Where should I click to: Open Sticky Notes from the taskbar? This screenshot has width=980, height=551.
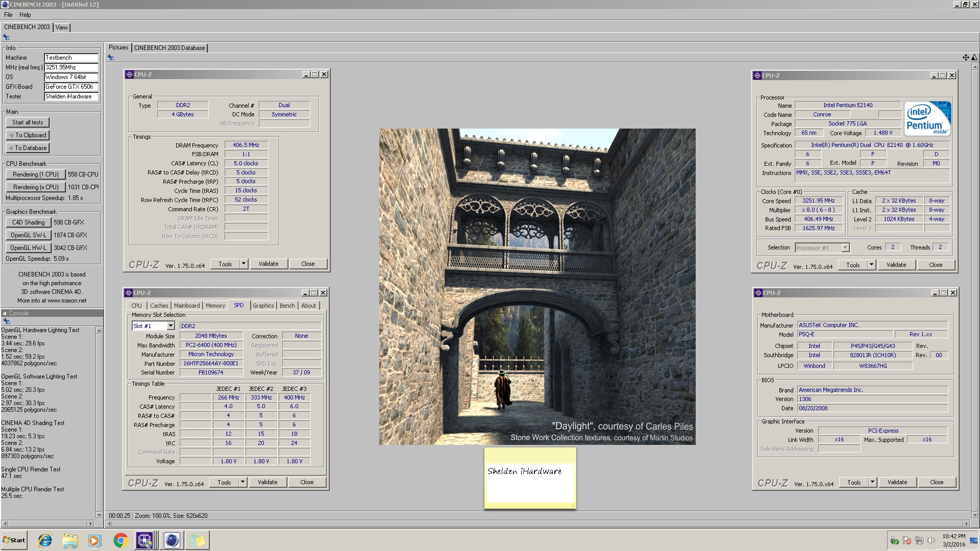pyautogui.click(x=198, y=540)
